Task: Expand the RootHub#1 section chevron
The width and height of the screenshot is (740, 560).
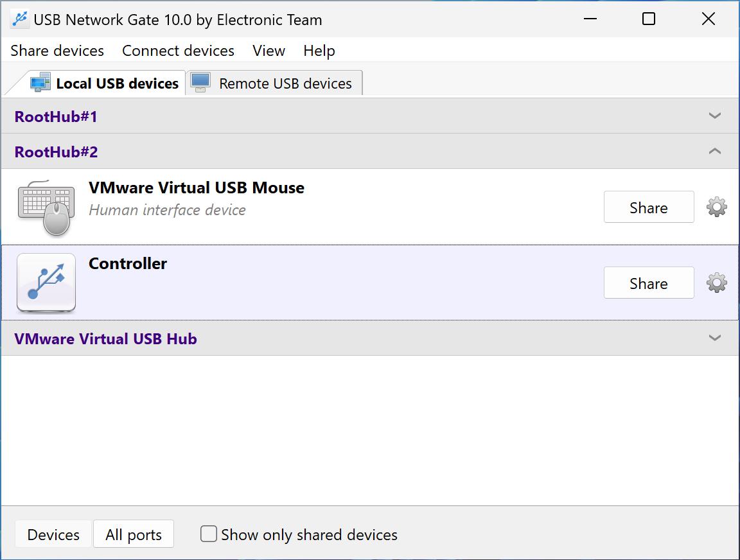Action: [x=714, y=116]
